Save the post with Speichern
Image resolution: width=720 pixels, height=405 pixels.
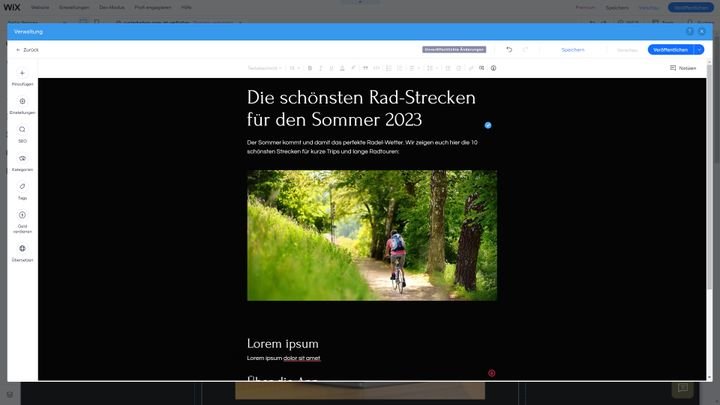[x=573, y=50]
